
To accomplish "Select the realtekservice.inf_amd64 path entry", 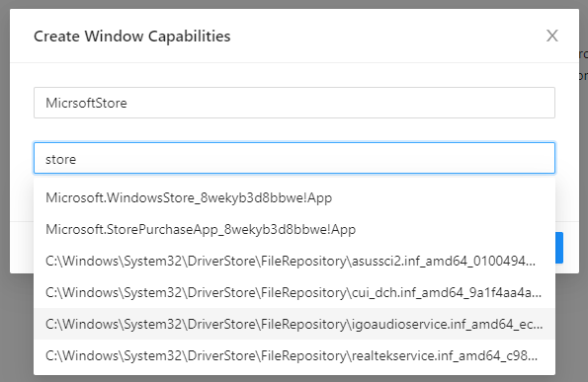I will click(x=294, y=355).
